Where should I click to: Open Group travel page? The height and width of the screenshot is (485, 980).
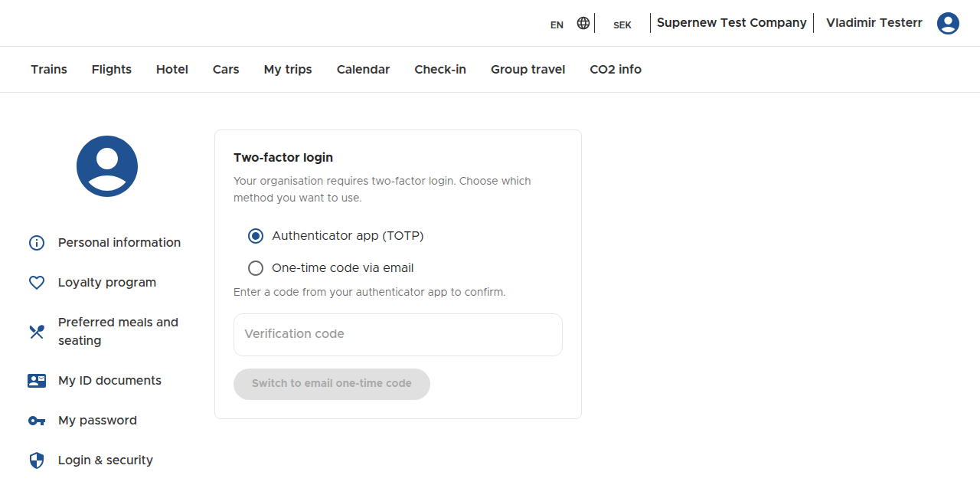tap(528, 70)
